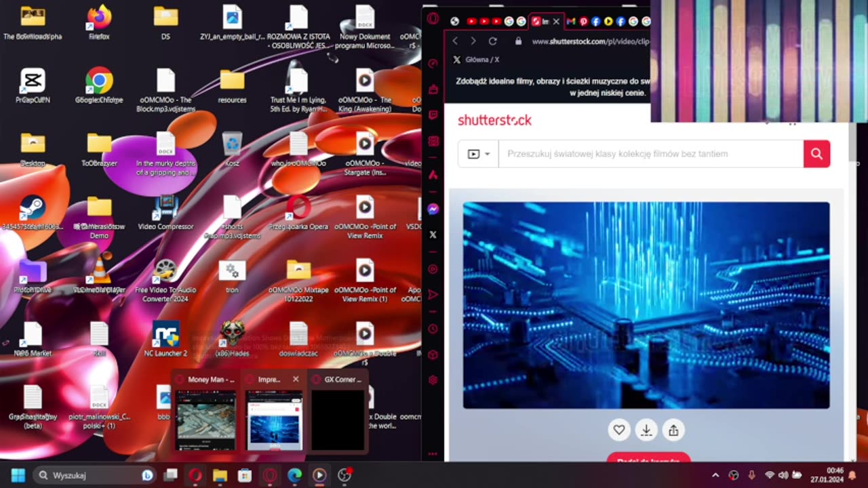
Task: Open the X (Twitter) sidebar panel
Action: coord(433,235)
